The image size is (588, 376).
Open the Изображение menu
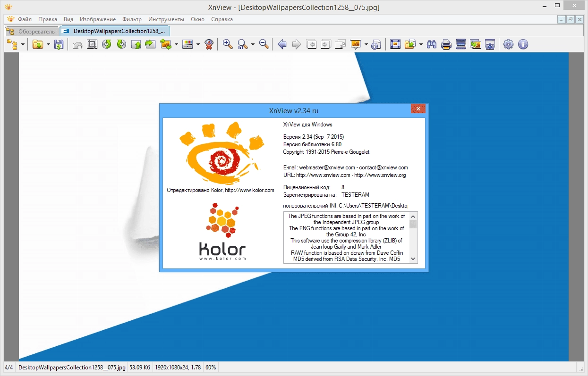coord(98,19)
